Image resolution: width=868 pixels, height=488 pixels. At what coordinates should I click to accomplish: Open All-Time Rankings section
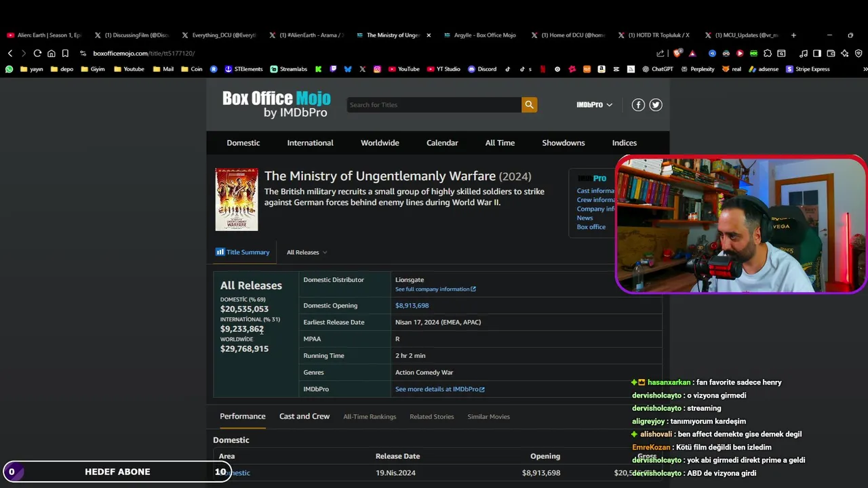point(370,416)
